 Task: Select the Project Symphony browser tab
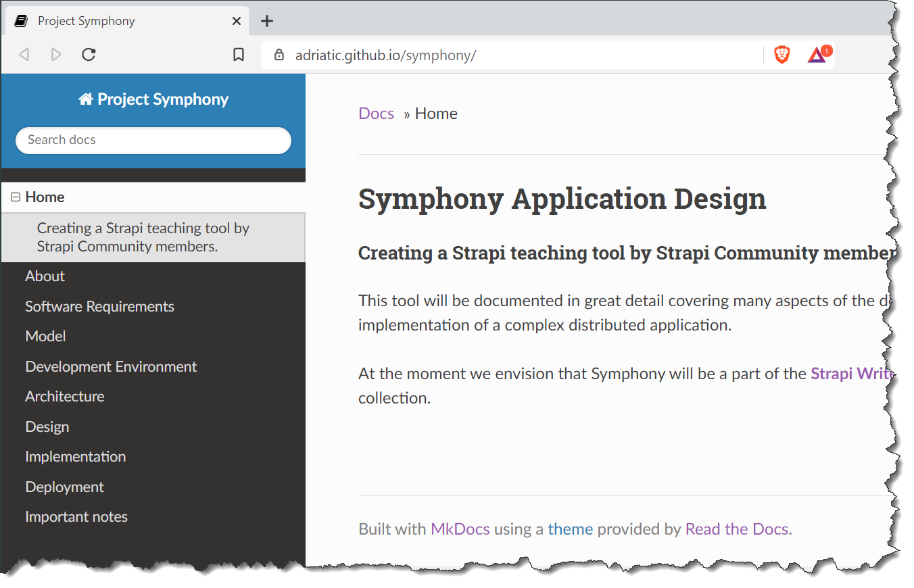point(127,21)
